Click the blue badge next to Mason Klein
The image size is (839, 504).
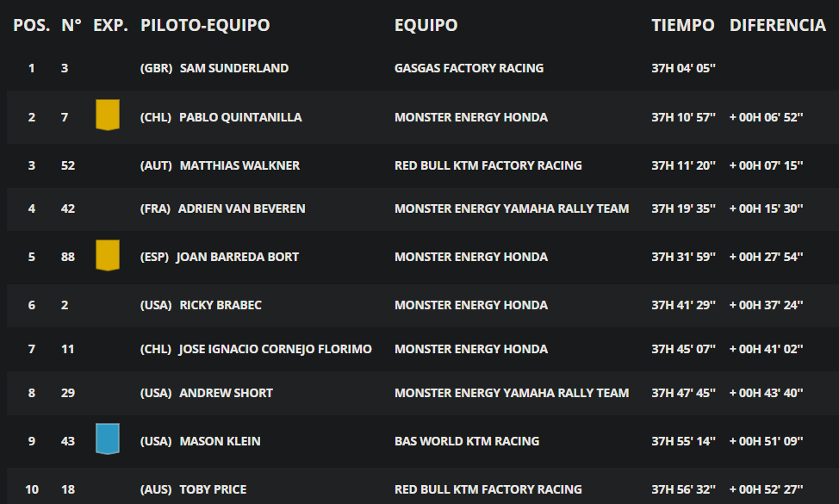[108, 439]
